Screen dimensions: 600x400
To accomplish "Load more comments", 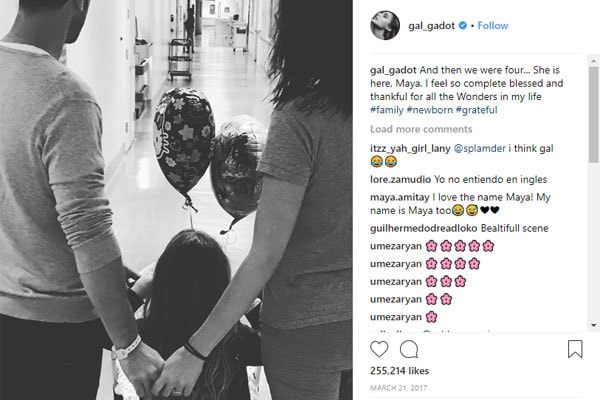I will 421,129.
